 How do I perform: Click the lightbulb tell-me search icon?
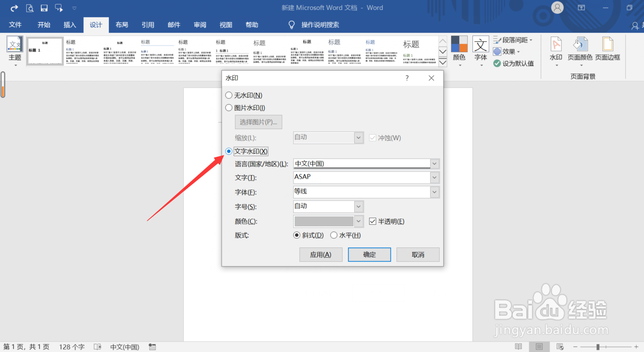pyautogui.click(x=292, y=25)
